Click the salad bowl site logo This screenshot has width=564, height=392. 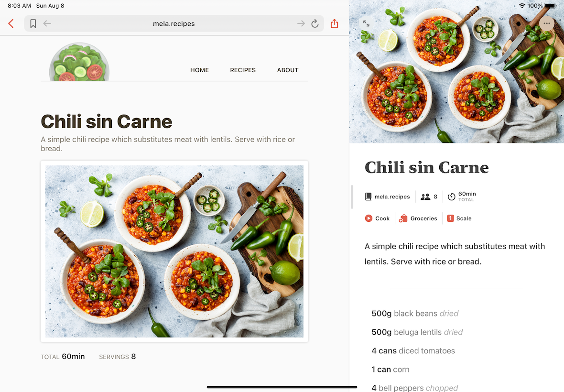79,62
